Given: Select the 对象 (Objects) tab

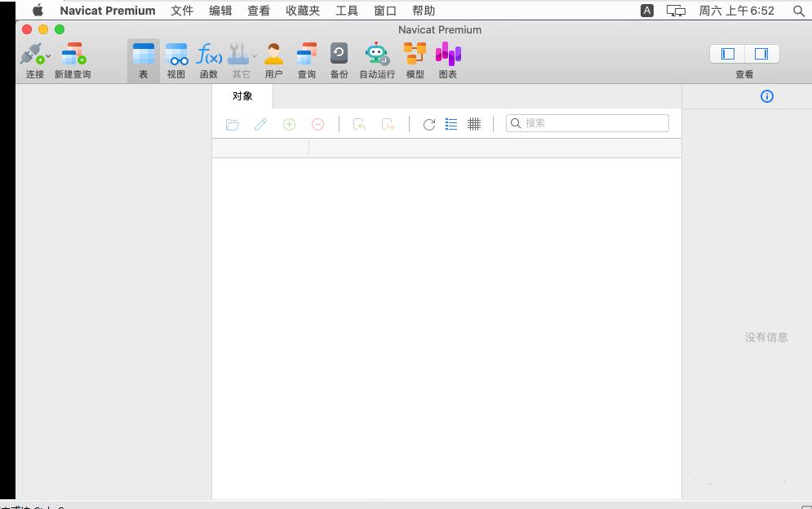Looking at the screenshot, I should pyautogui.click(x=242, y=96).
